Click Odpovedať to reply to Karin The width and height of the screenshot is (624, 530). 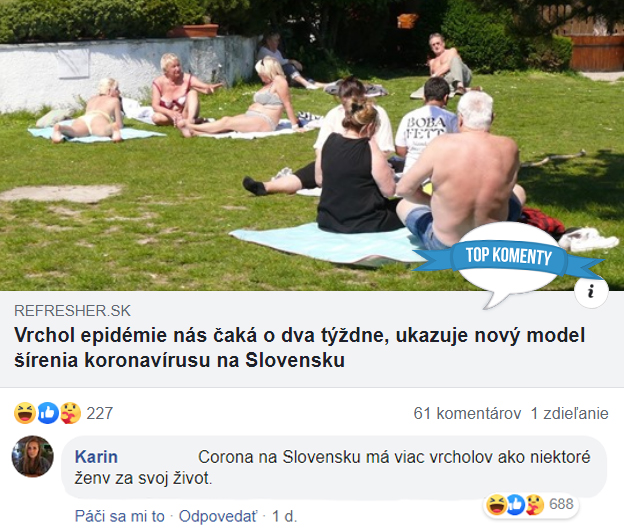218,516
